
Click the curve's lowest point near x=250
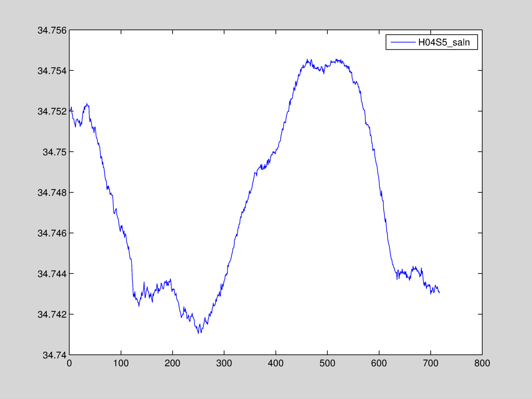pyautogui.click(x=198, y=333)
